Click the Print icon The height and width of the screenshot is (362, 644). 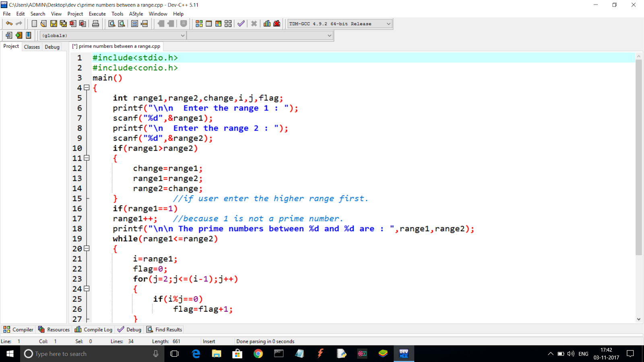(x=96, y=23)
